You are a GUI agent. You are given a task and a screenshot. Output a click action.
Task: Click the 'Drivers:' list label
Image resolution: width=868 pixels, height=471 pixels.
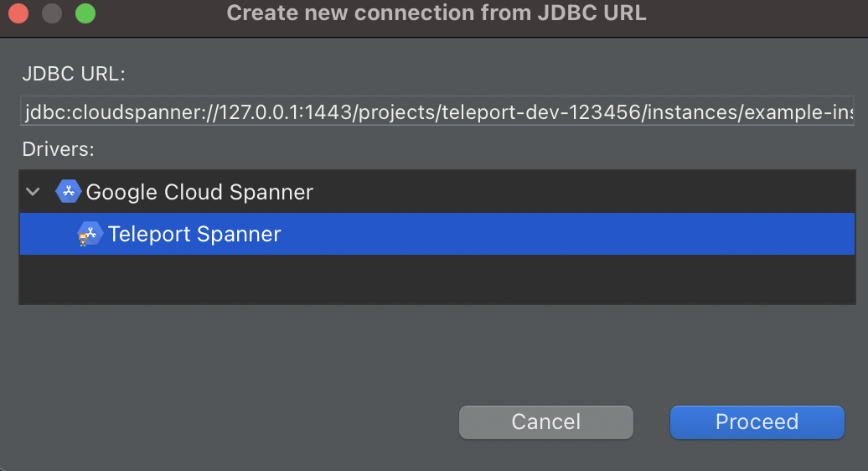[59, 150]
